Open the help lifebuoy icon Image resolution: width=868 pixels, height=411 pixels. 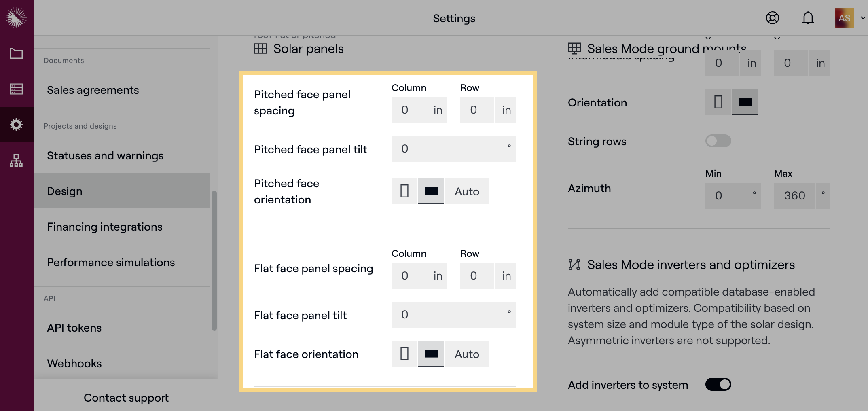[772, 18]
